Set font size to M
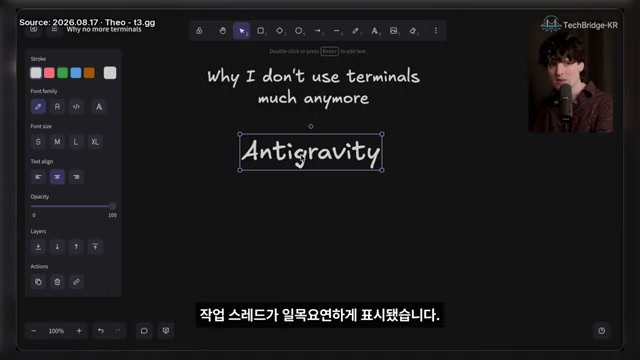Screen dimensions: 640x360 57,142
